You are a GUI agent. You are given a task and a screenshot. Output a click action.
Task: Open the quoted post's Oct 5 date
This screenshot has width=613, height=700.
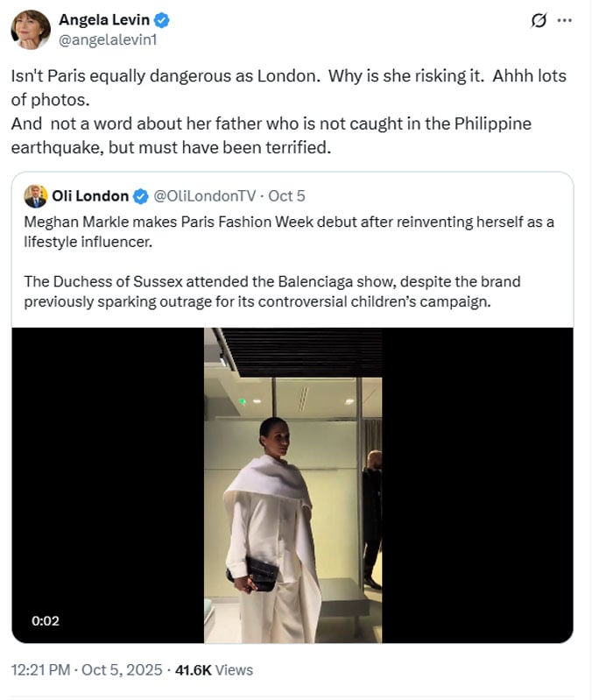tap(286, 196)
